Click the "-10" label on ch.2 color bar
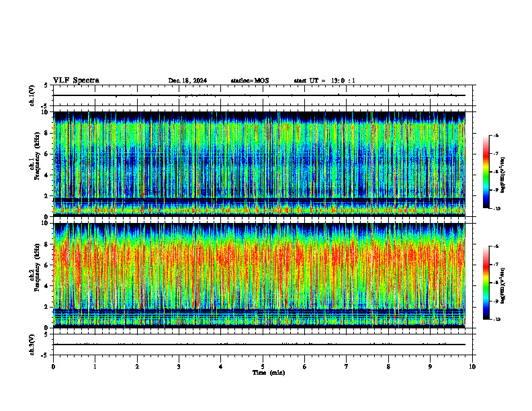This screenshot has height=411, width=532. (496, 319)
